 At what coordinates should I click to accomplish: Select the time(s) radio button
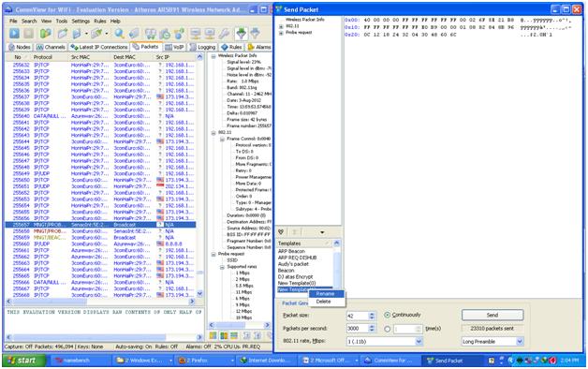[x=388, y=329]
